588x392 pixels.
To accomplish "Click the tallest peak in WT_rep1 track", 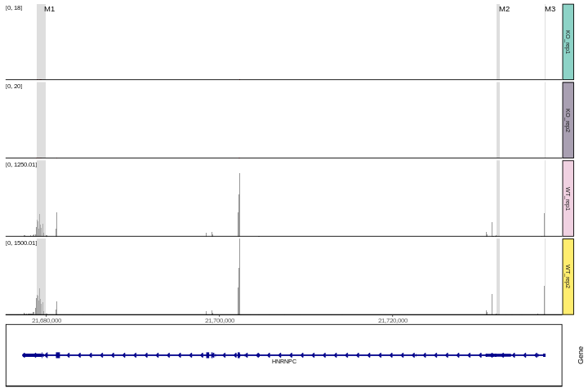I will click(239, 204).
